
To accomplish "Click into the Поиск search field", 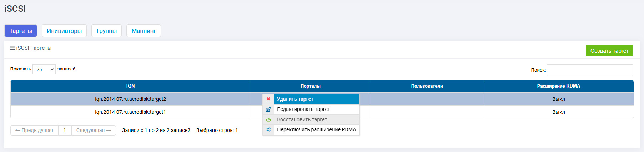I will 590,70.
